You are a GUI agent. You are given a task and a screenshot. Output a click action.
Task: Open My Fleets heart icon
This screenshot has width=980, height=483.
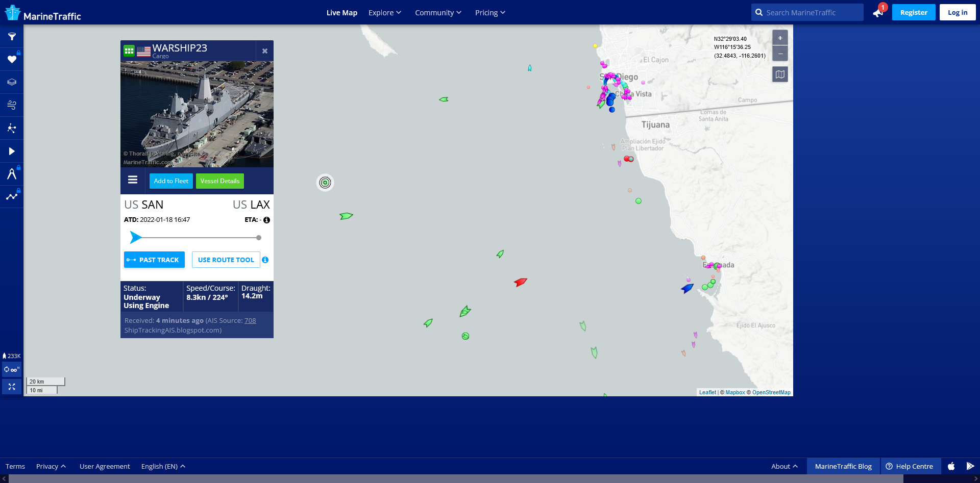coord(12,59)
